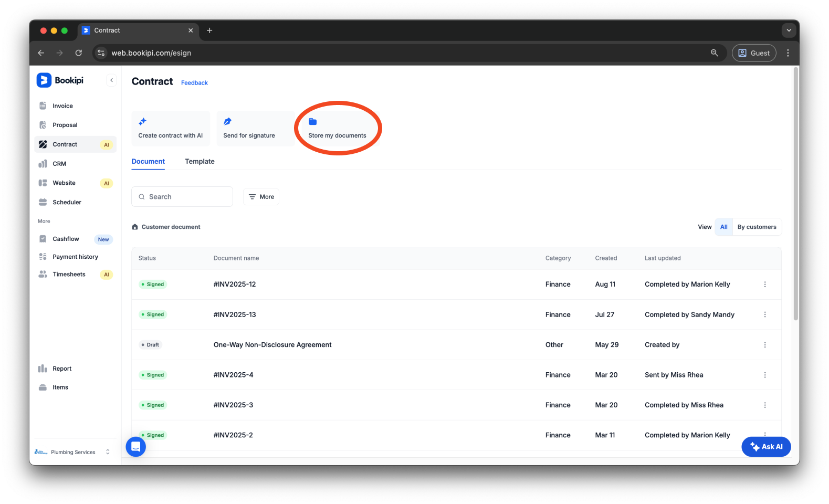The width and height of the screenshot is (829, 504).
Task: Open row menu for #INV2025-4
Action: 765,375
